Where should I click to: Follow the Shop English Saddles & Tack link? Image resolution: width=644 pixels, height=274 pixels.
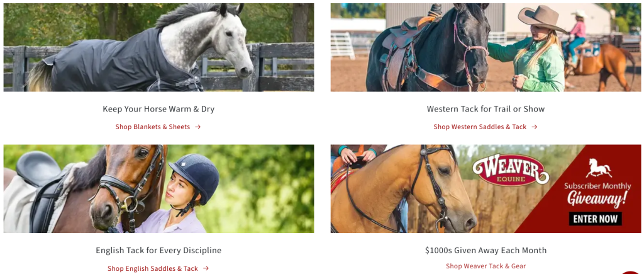(153, 269)
